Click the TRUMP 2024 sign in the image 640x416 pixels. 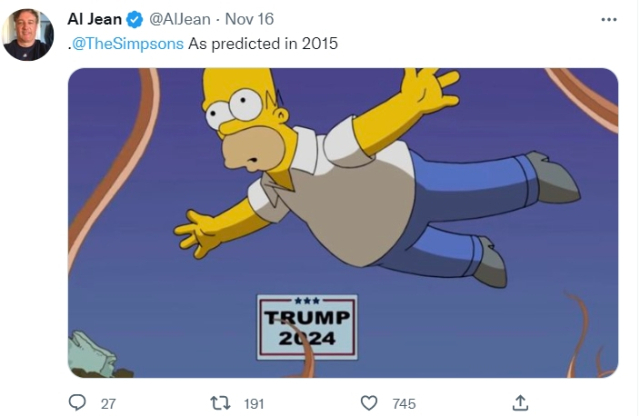pyautogui.click(x=307, y=327)
